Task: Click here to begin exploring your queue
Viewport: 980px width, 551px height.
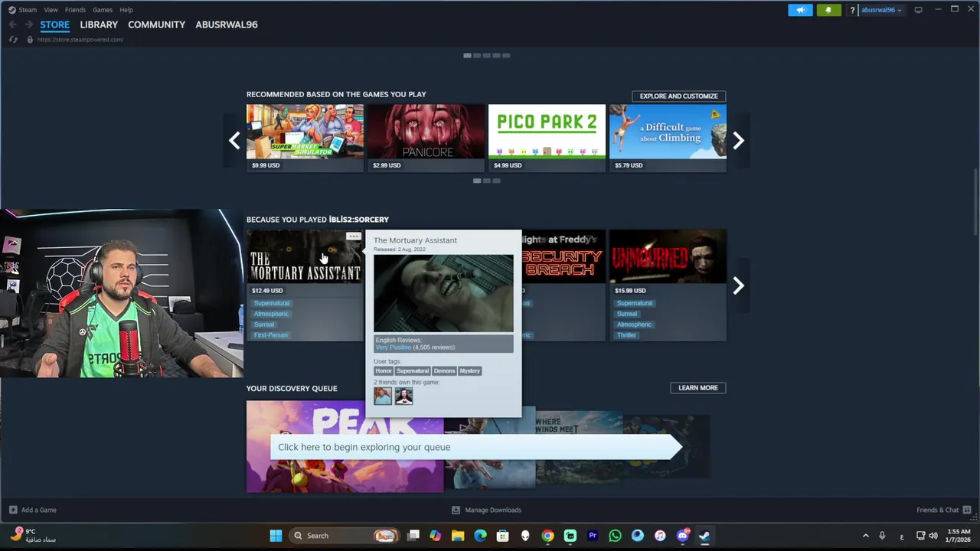Action: click(475, 447)
